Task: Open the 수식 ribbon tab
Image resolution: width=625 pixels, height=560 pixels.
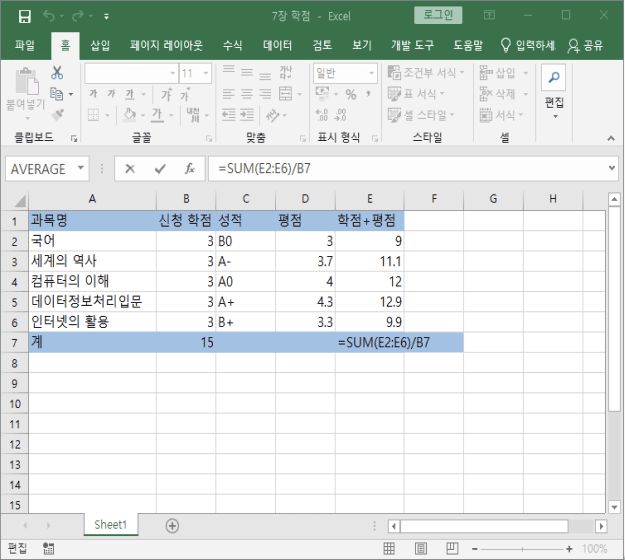Action: point(232,45)
